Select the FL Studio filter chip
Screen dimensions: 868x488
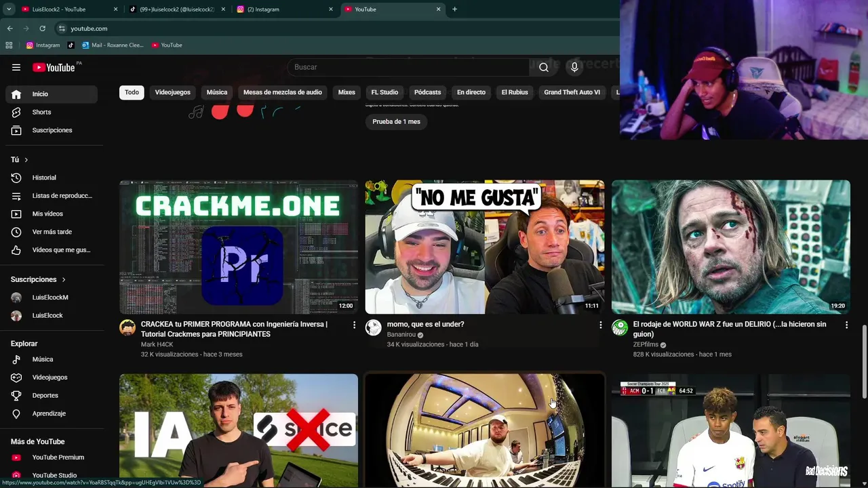pyautogui.click(x=384, y=92)
